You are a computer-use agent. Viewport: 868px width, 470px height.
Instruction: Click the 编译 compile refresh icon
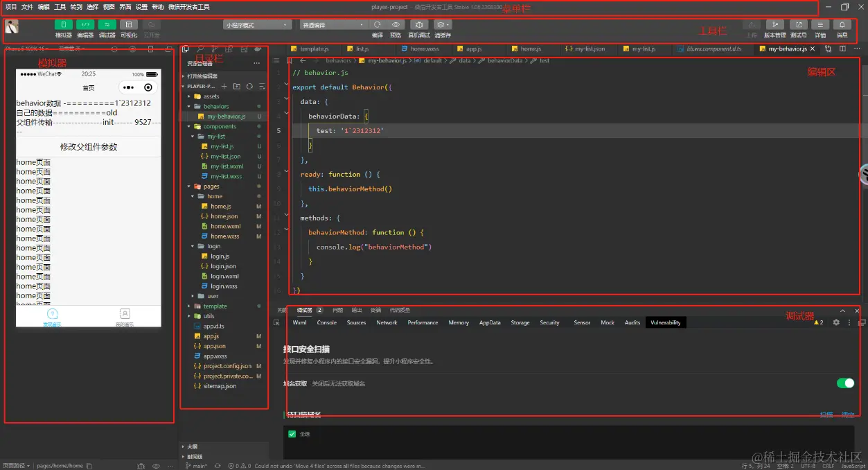377,24
